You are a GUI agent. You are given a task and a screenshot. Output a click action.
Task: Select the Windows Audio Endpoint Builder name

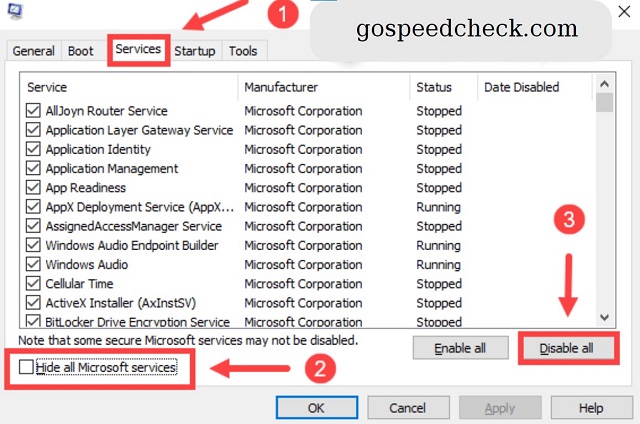pos(132,245)
